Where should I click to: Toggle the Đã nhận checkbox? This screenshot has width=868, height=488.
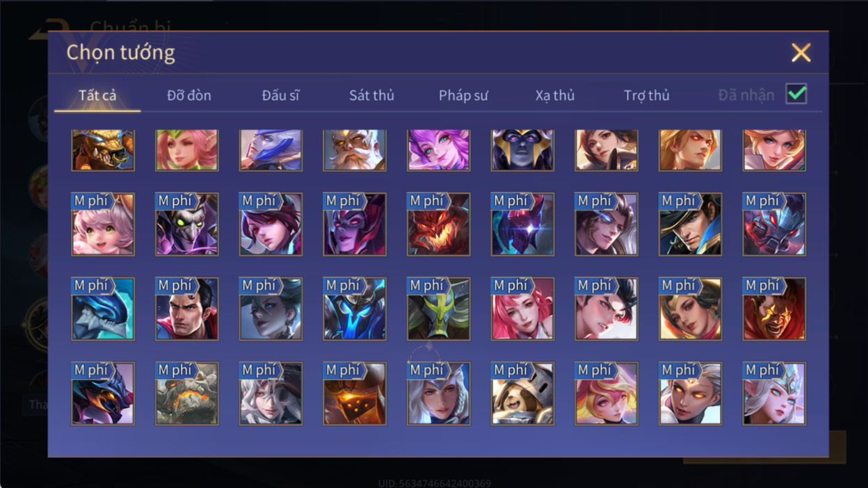point(796,94)
